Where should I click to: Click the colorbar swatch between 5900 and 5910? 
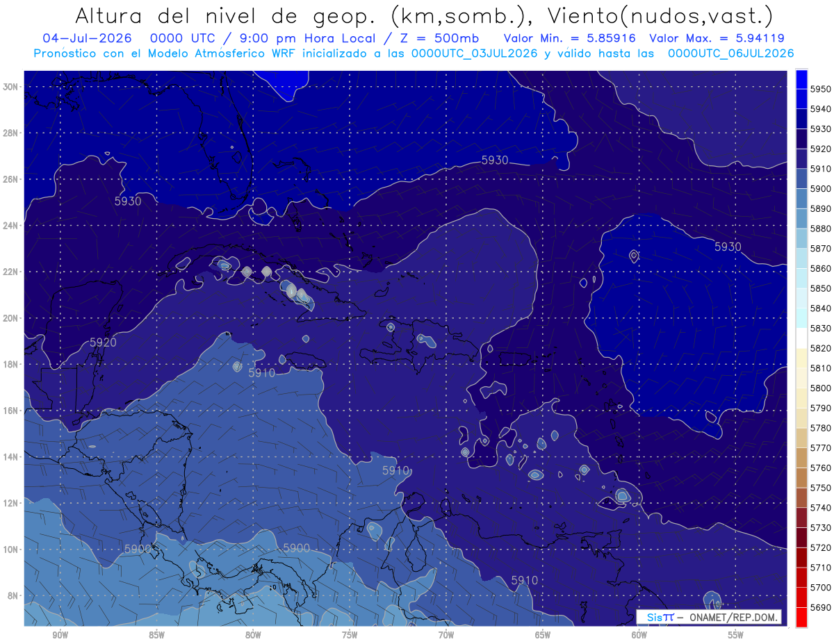point(801,179)
